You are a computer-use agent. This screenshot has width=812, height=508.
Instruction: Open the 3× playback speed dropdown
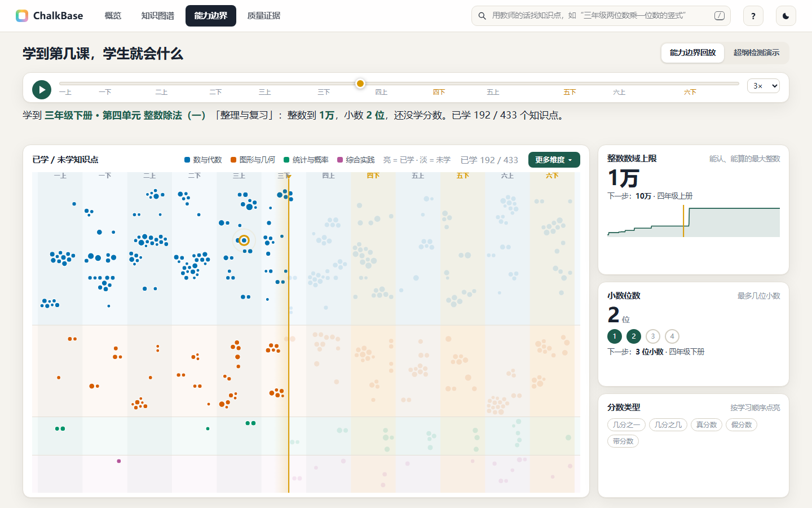click(x=764, y=86)
